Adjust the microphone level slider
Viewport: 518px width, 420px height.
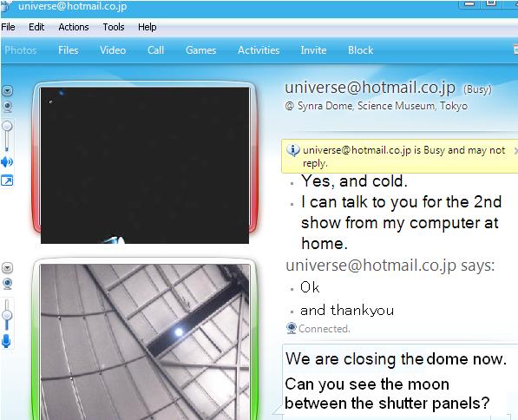click(x=7, y=315)
